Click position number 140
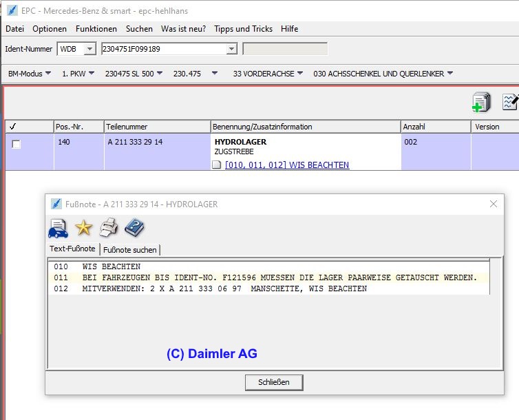 tap(64, 142)
